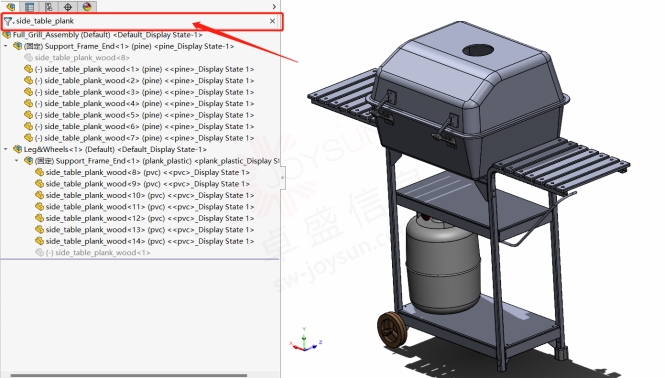Select the Full_Grill_Assembly root assembly icon
Image resolution: width=665 pixels, height=378 pixels.
click(6, 35)
